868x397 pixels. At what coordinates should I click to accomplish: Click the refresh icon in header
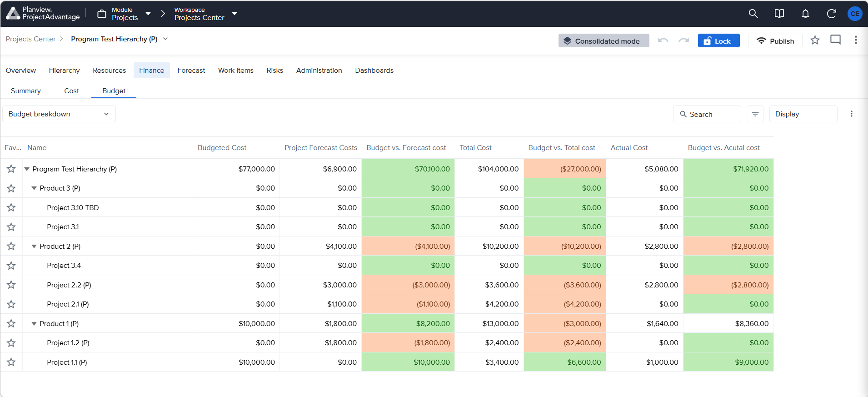pyautogui.click(x=831, y=14)
